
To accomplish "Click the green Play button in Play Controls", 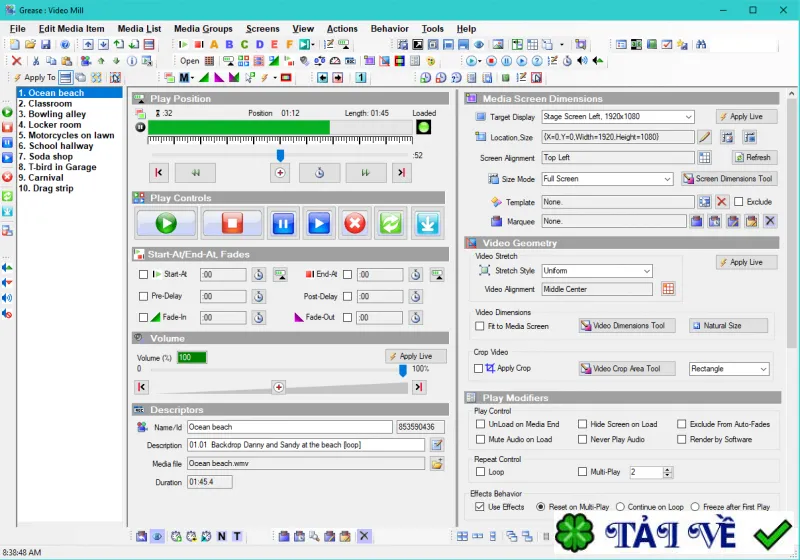I will click(166, 223).
